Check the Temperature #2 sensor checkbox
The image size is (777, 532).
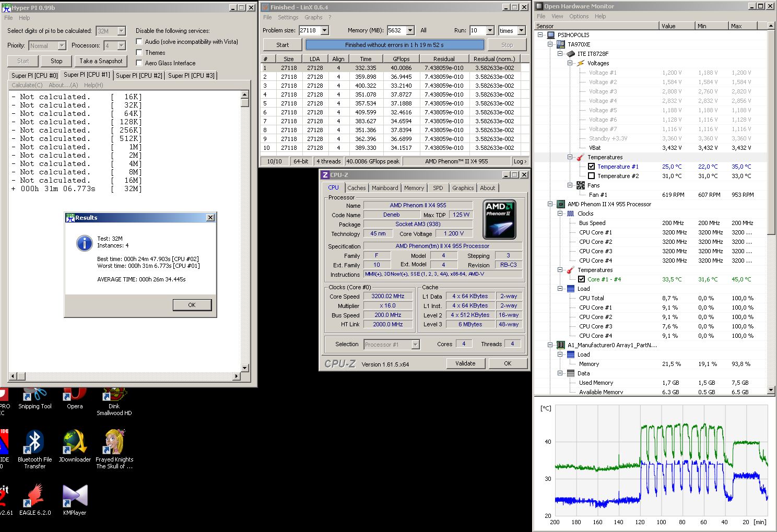coord(591,176)
